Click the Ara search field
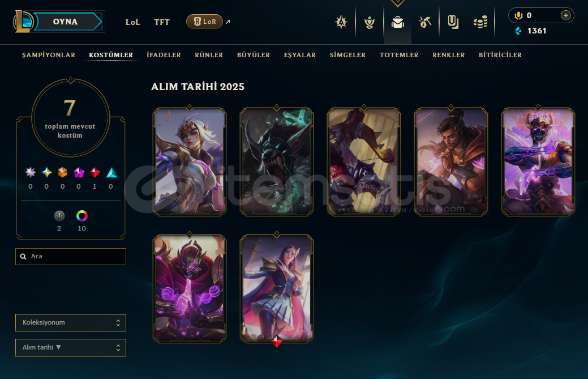The width and height of the screenshot is (588, 379). 71,257
